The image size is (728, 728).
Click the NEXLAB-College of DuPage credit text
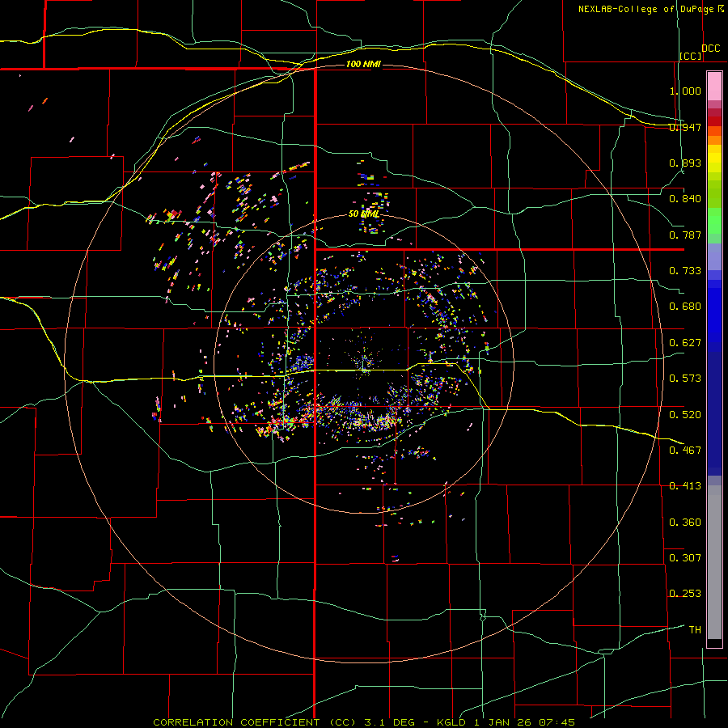[x=645, y=9]
